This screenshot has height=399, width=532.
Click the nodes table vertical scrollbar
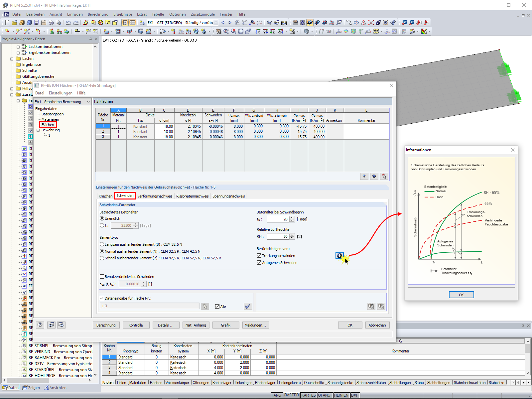(x=528, y=357)
